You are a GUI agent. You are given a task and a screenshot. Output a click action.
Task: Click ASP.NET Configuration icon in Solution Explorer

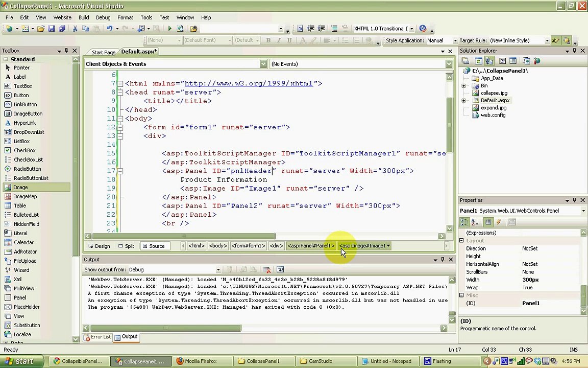pos(536,61)
